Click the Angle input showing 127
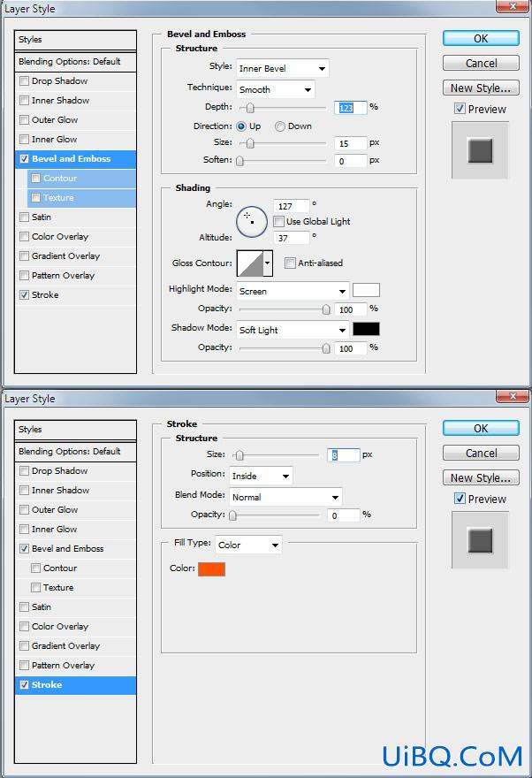Screen dimensions: 532x778 [291, 206]
